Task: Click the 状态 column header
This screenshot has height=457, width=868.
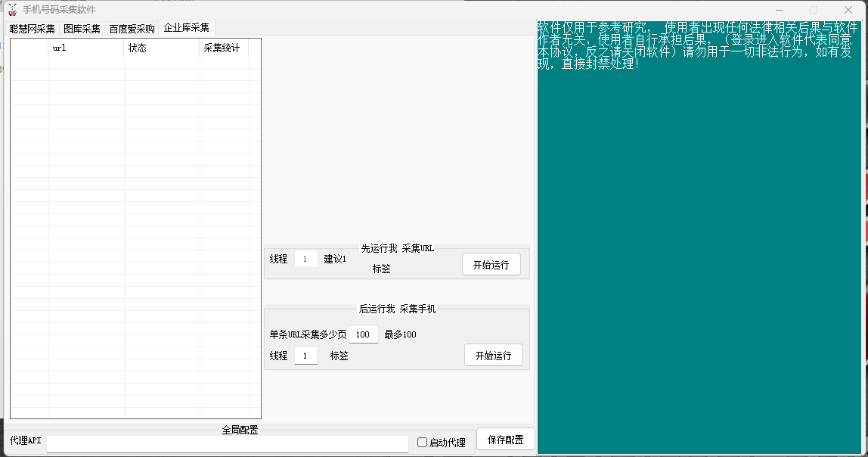Action: 162,48
